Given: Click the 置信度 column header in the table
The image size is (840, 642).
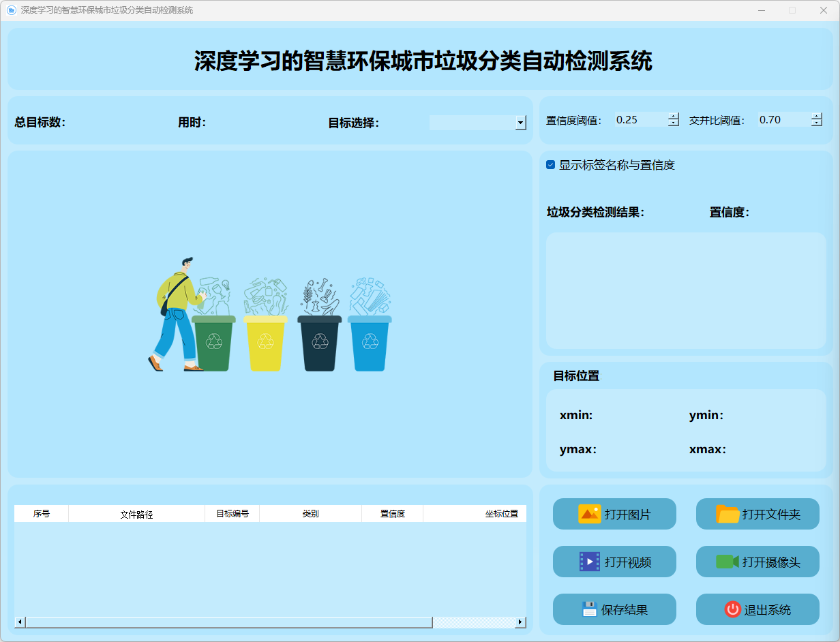Looking at the screenshot, I should pos(392,514).
